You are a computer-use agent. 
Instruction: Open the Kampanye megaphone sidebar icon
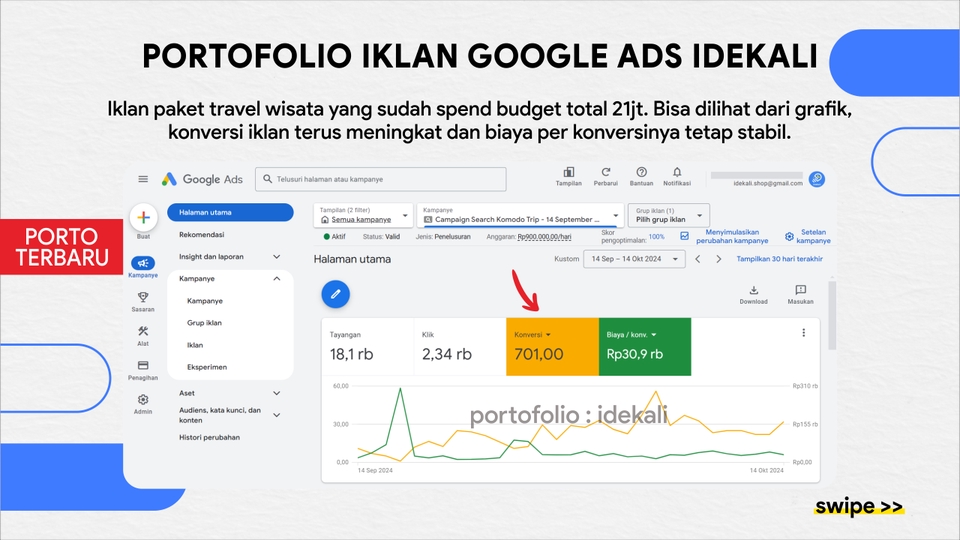click(x=143, y=263)
